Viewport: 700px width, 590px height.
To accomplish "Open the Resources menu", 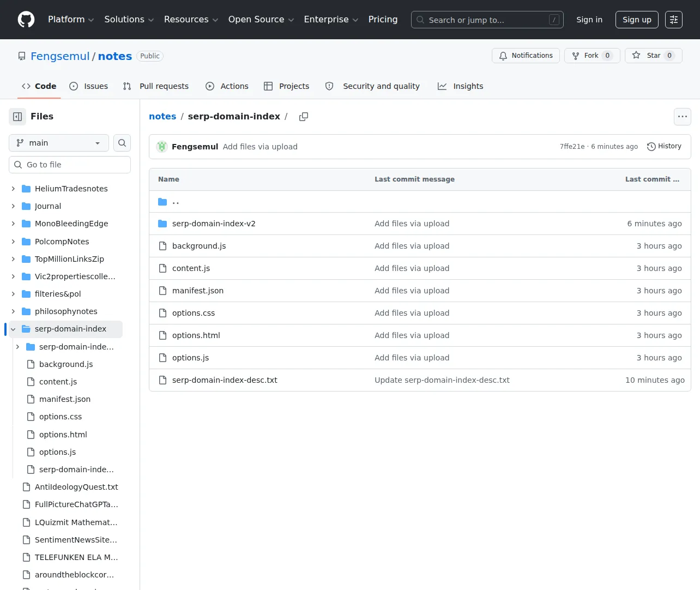I will (x=191, y=20).
